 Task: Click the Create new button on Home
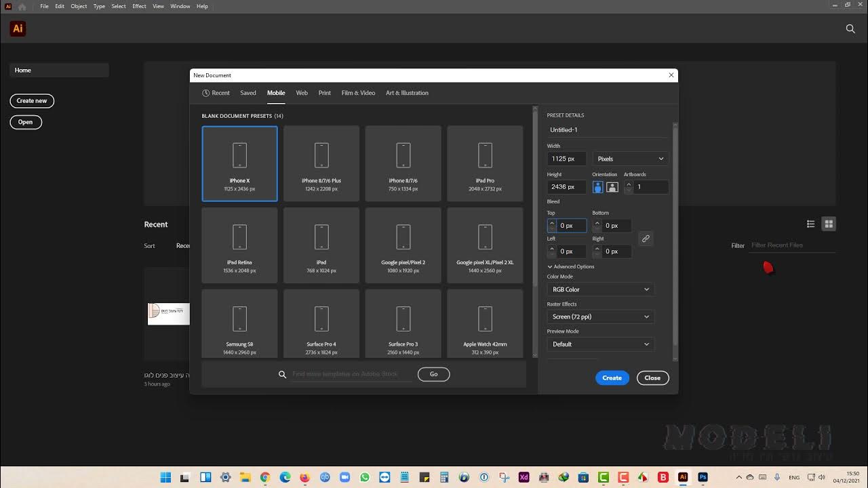(32, 101)
